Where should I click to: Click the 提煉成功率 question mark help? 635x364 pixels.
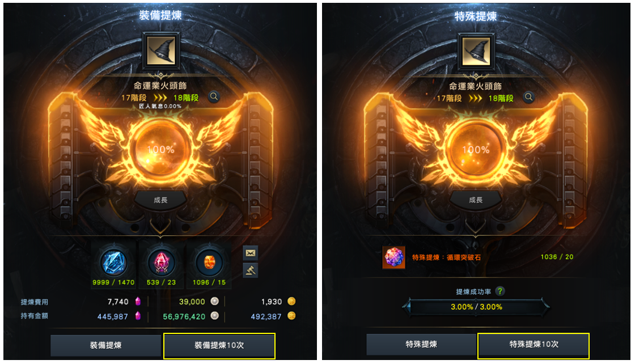click(x=500, y=291)
